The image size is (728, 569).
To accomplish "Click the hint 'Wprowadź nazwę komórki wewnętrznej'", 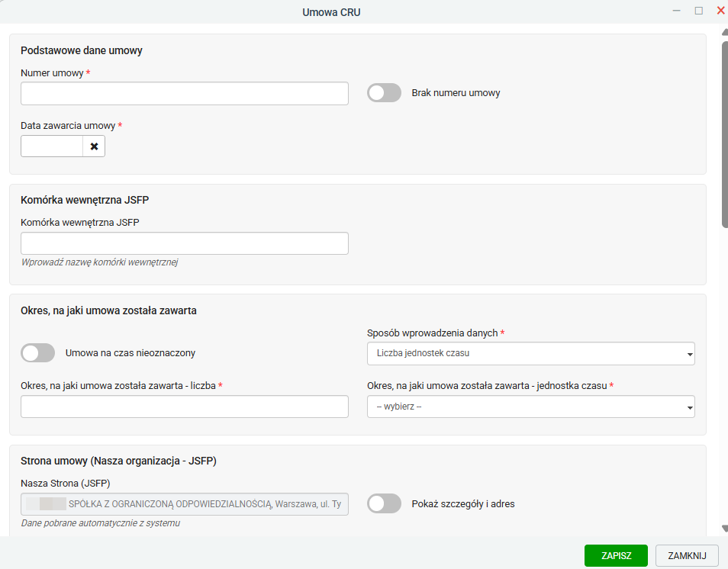I will pos(99,262).
